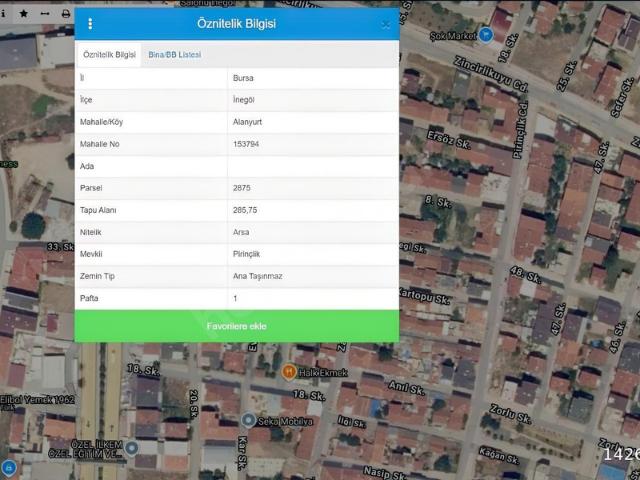
Task: Click the Özel İlkem map marker
Action: pyautogui.click(x=131, y=448)
